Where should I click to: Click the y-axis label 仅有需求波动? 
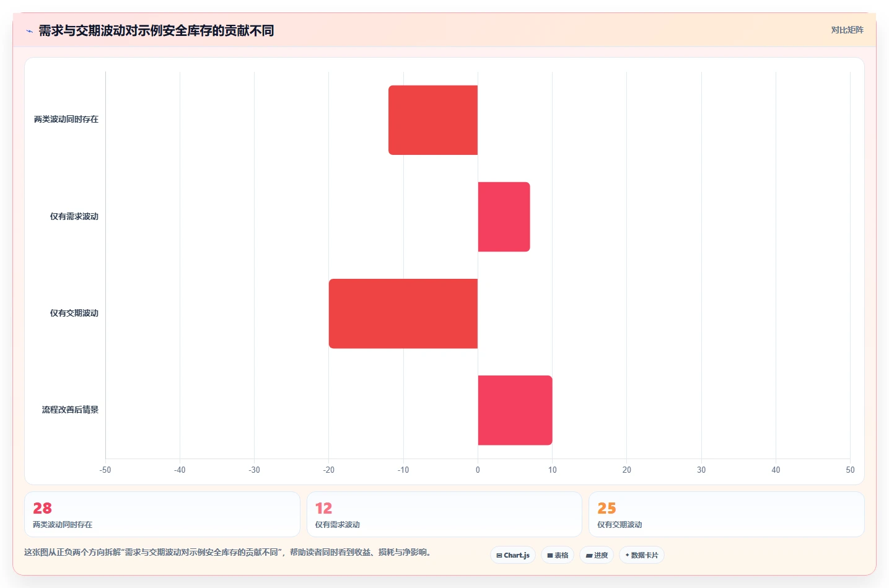click(x=74, y=217)
